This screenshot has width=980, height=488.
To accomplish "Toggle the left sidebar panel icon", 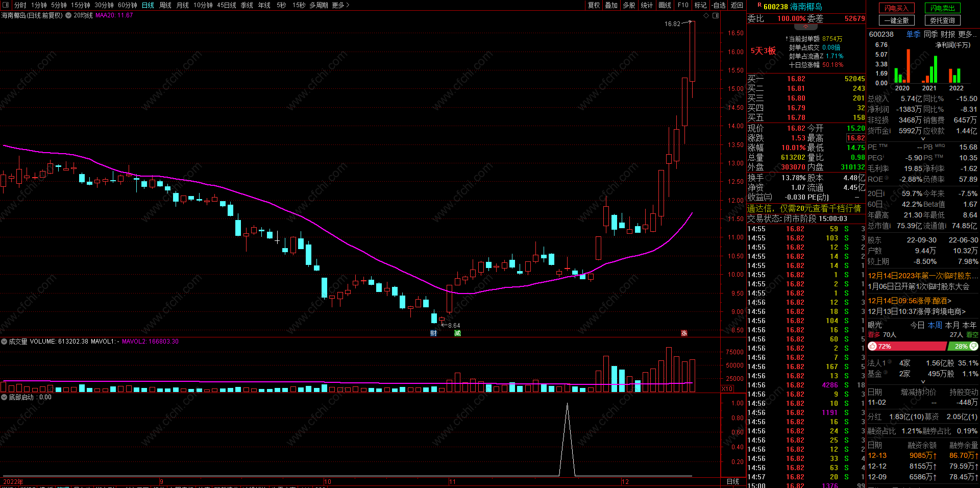I will click(x=6, y=5).
